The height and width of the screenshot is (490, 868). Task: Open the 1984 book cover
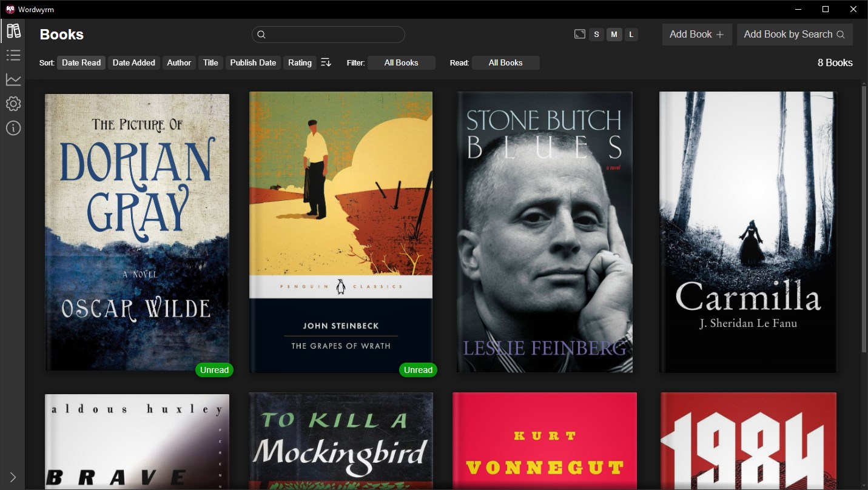point(749,441)
